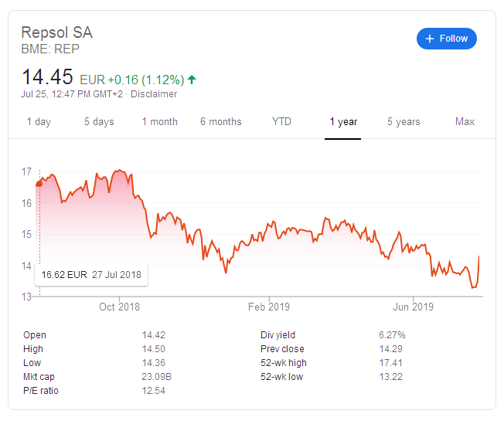Click the plus icon in the Follow button
The image size is (504, 424).
(430, 39)
